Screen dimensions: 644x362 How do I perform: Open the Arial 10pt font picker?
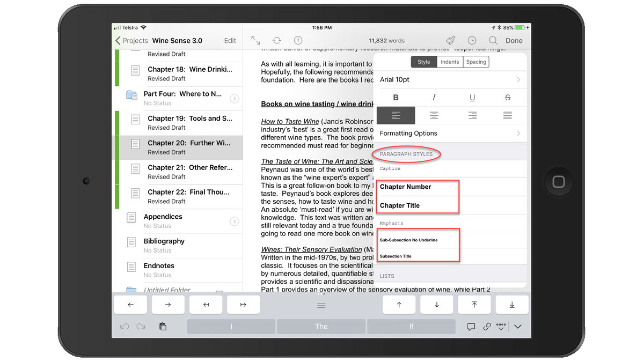point(450,79)
